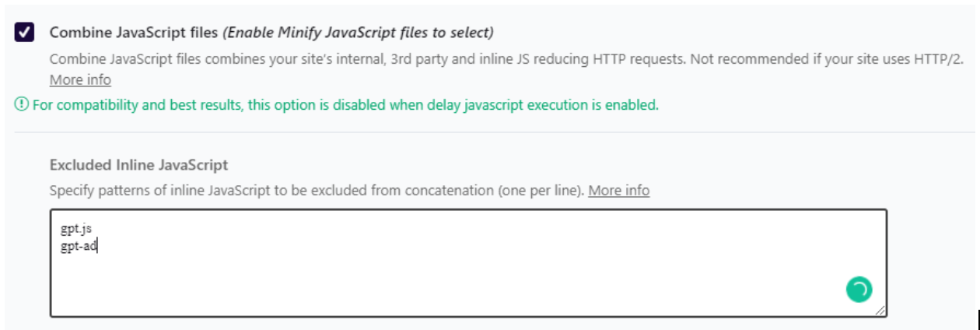Click the Excluded Inline JavaScript heading

click(138, 165)
